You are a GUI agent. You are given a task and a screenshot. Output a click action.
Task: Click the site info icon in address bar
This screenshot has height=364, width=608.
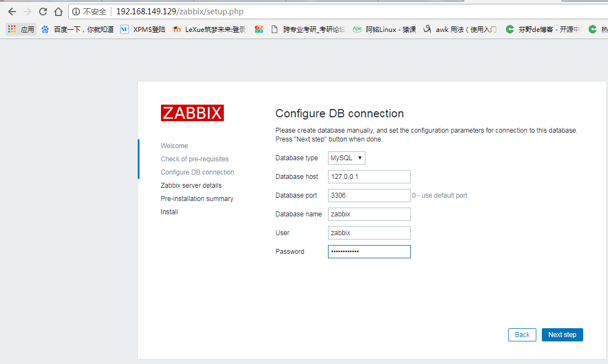[x=76, y=12]
